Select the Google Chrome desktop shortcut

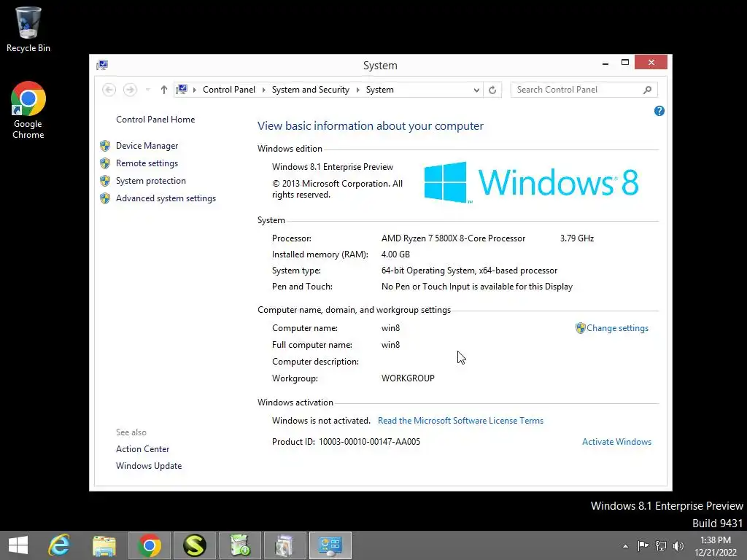[28, 110]
